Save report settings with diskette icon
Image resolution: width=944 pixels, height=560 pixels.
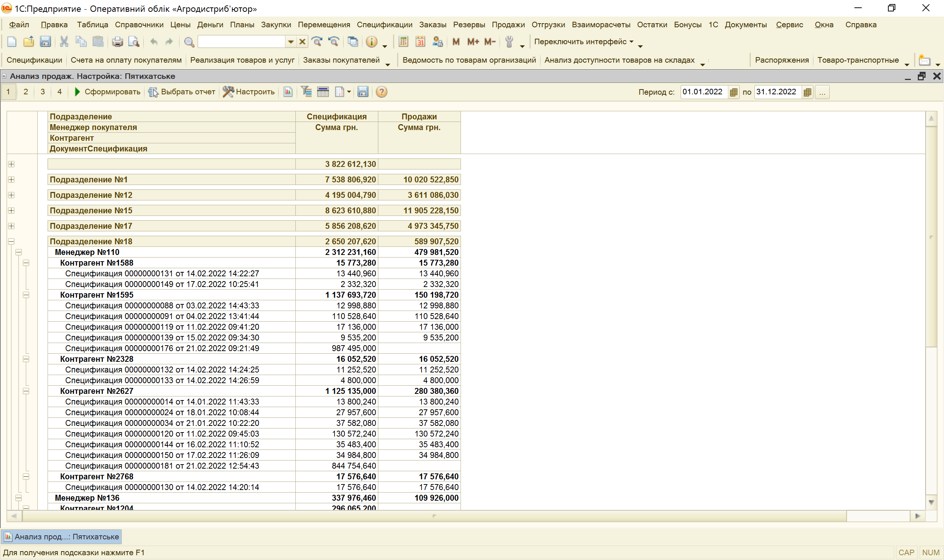click(362, 92)
